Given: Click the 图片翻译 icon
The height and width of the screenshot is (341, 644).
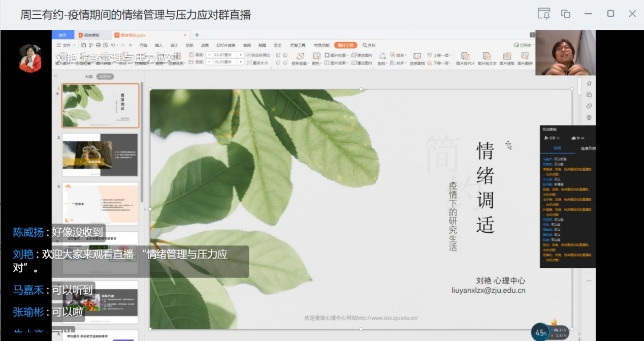Looking at the screenshot, I should coord(525,56).
